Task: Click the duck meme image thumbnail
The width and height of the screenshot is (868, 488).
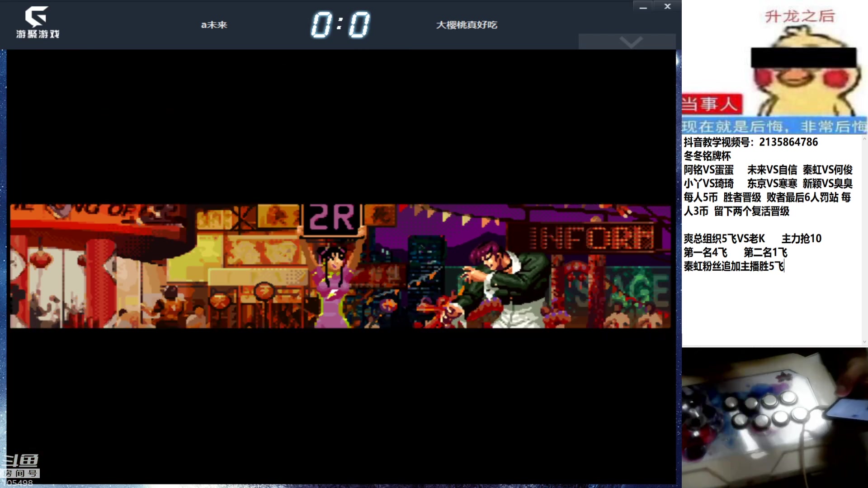Action: (774, 67)
